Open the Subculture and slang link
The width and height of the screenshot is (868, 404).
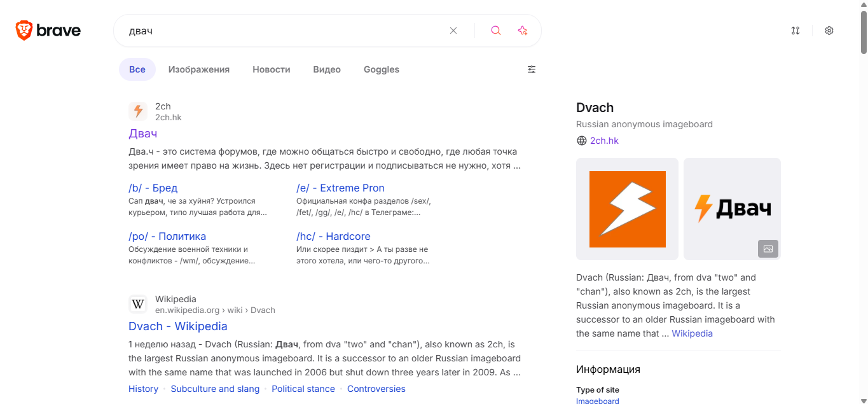point(215,389)
